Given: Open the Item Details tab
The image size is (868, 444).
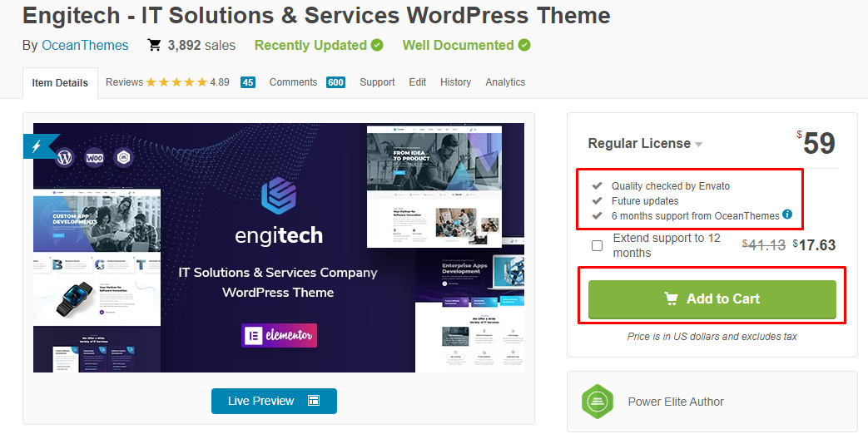Looking at the screenshot, I should pyautogui.click(x=61, y=83).
